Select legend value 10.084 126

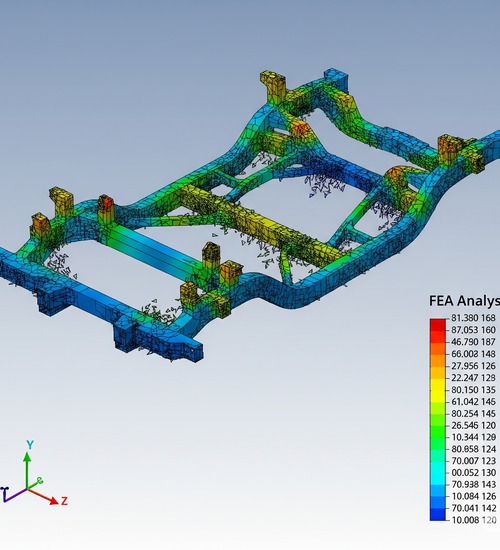[473, 496]
